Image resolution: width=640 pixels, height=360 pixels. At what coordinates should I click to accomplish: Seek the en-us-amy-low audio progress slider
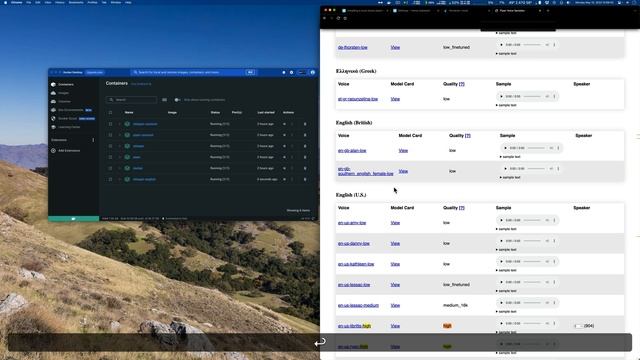(x=532, y=220)
